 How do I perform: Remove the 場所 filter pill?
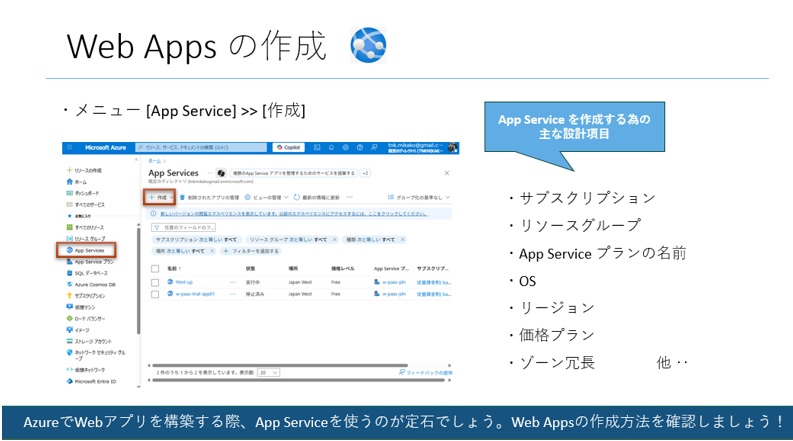(x=212, y=251)
